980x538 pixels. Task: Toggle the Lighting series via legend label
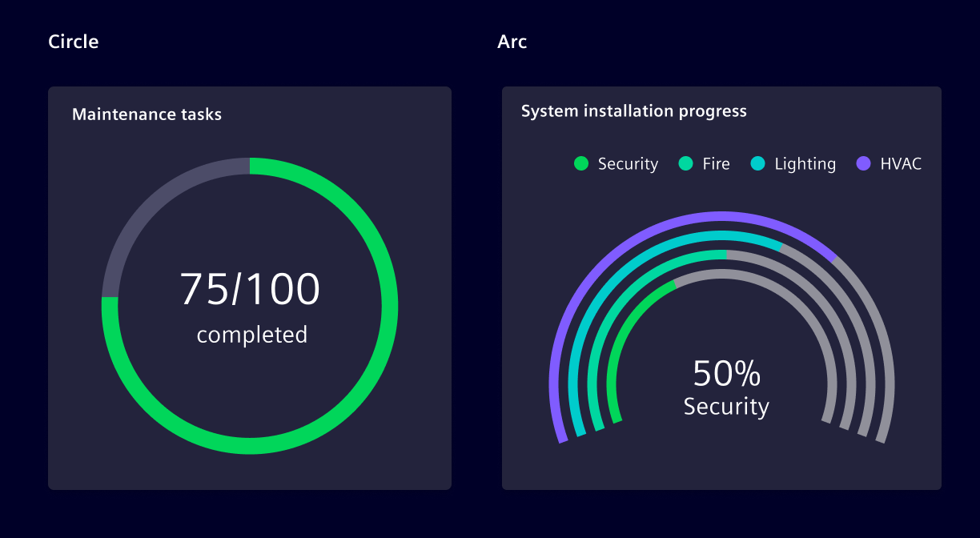[805, 164]
